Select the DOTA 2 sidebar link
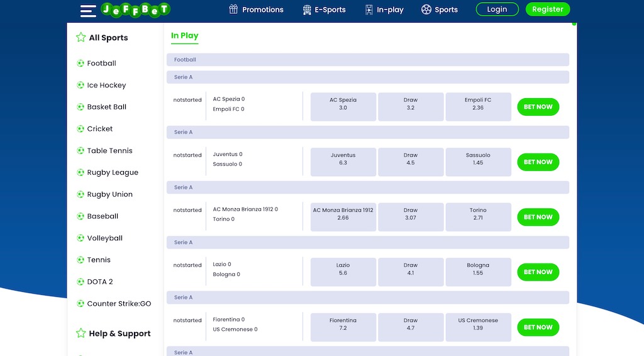 [x=100, y=282]
